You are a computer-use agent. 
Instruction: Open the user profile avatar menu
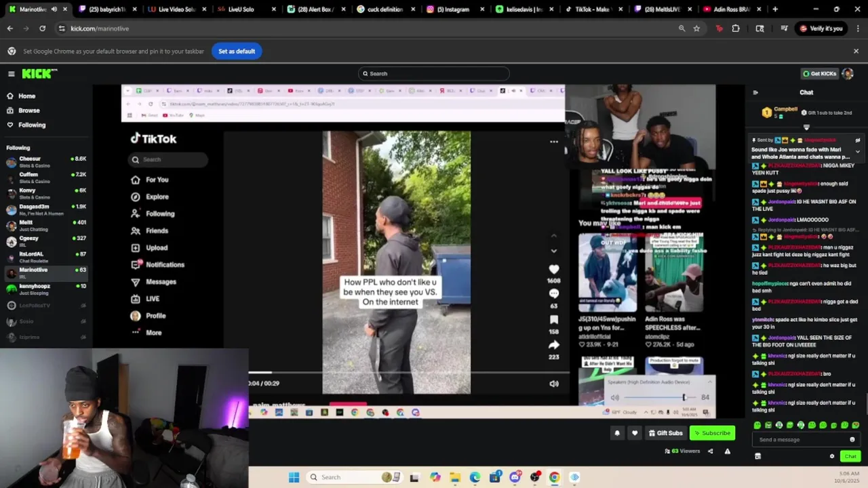(x=847, y=73)
